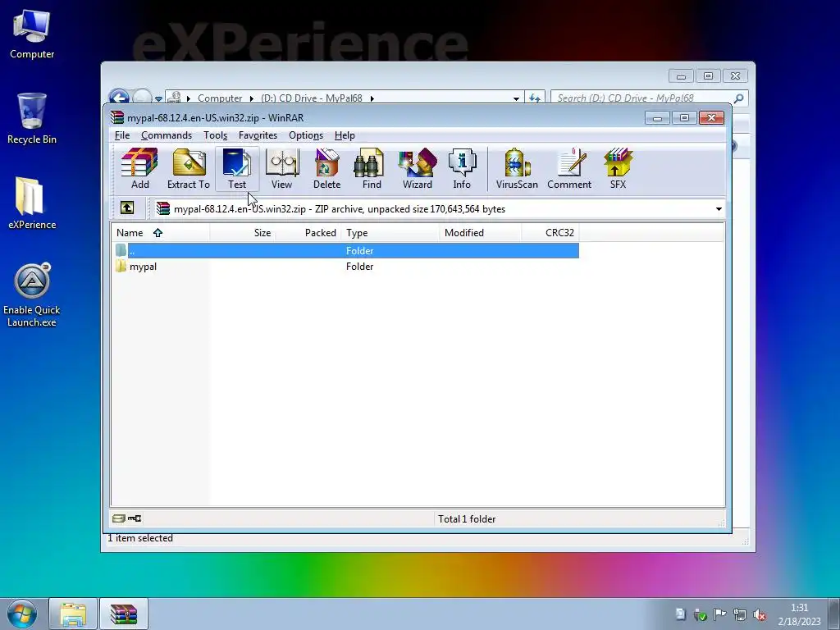Click Computer in Explorer breadcrumb

tap(220, 98)
